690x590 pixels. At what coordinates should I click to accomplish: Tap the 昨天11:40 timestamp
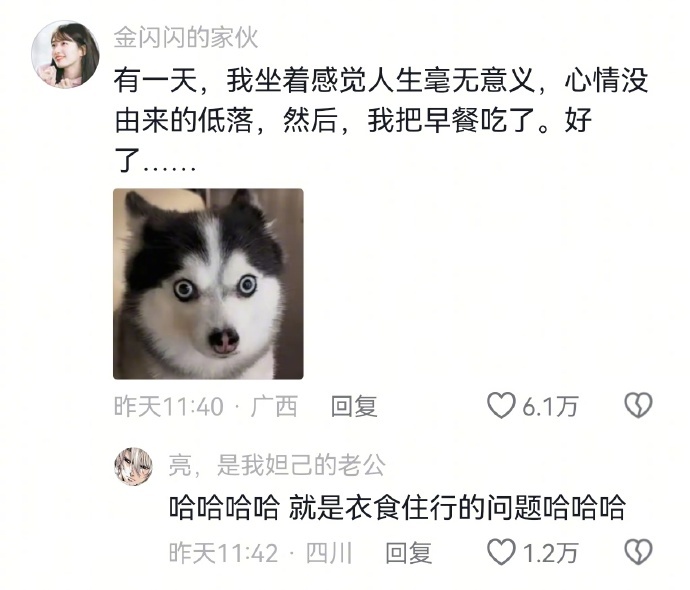(x=169, y=406)
